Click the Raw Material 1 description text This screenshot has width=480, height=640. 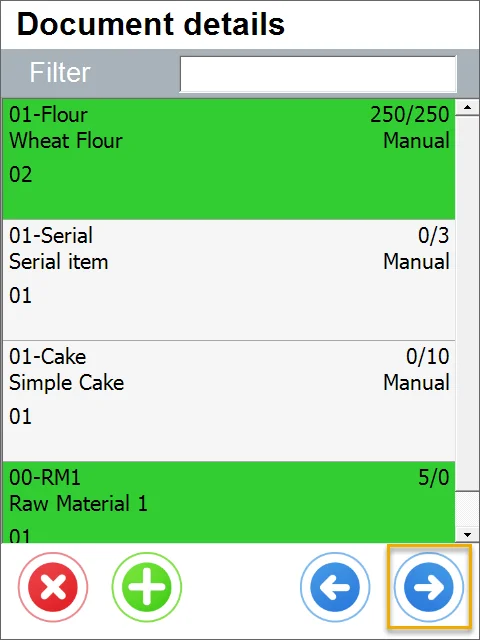[78, 504]
